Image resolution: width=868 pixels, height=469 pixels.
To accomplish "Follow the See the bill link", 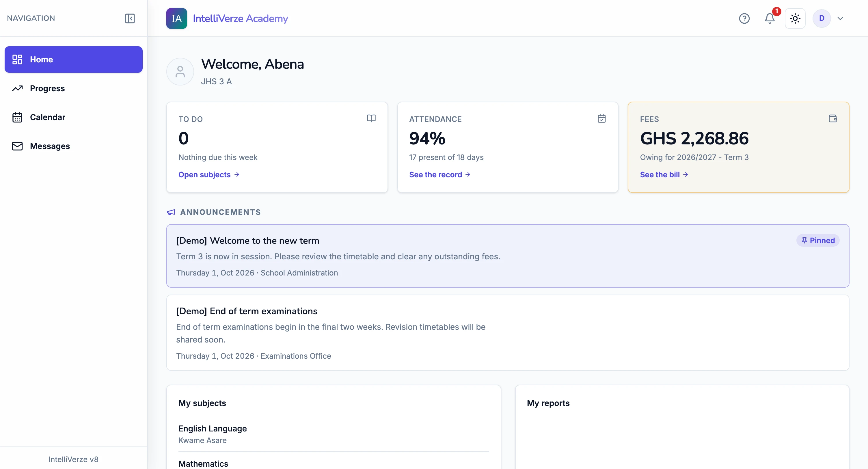I will pos(664,174).
